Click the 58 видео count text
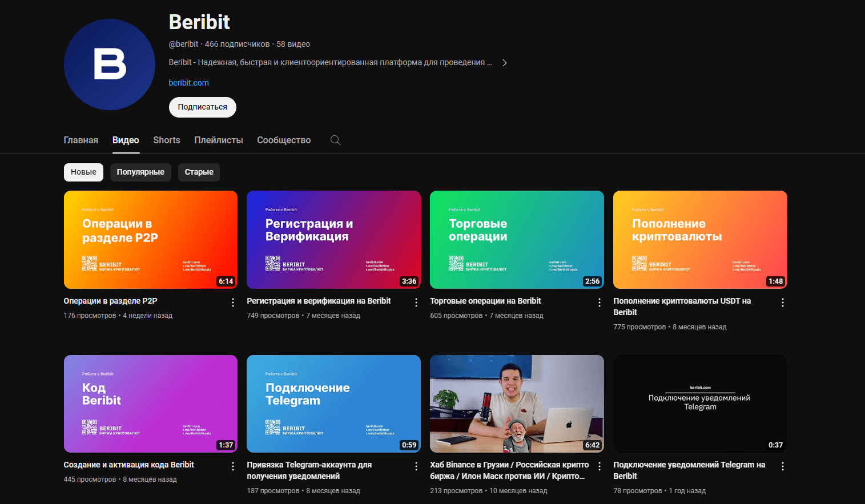The width and height of the screenshot is (865, 504). (x=293, y=44)
